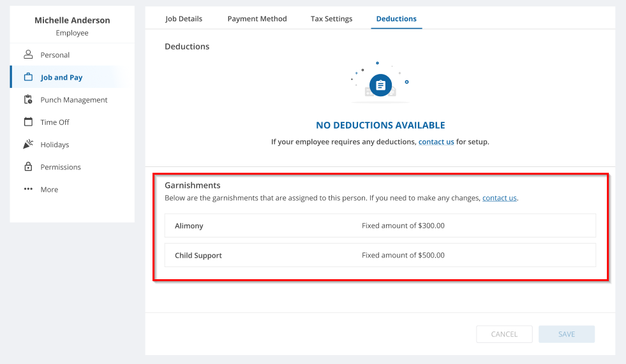Screen dimensions: 626x364
Task: Click contact us link in Garnishments description
Action: tap(500, 198)
